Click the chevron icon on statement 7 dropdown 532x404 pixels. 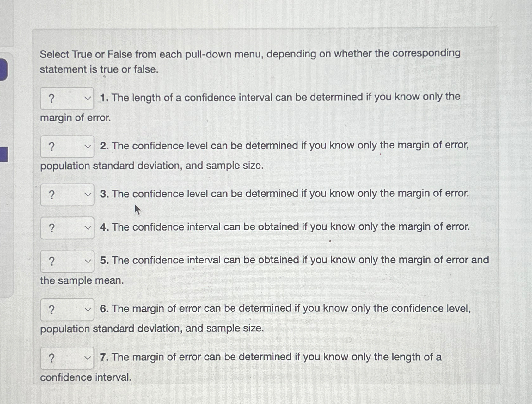88,358
